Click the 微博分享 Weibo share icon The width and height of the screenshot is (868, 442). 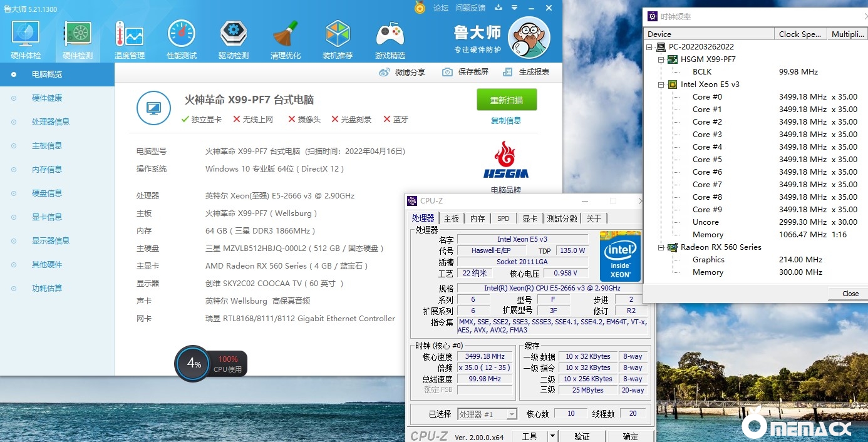tap(385, 72)
